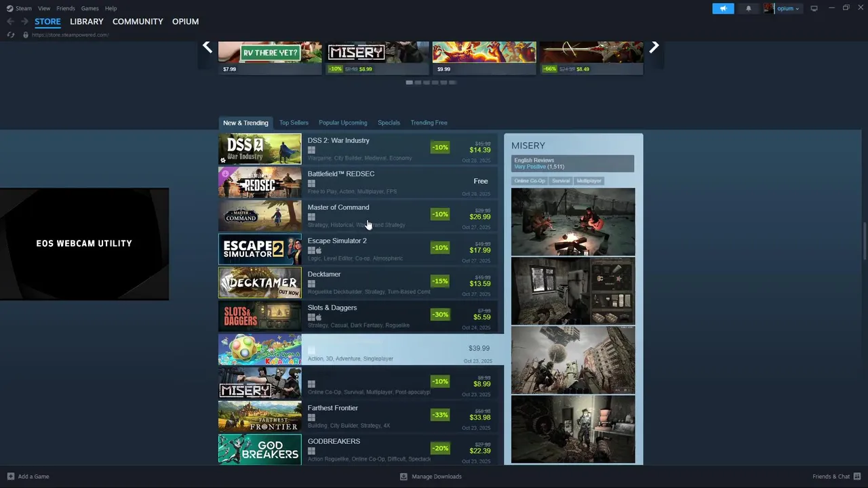
Task: Switch to the Trending Free tab
Action: point(429,123)
